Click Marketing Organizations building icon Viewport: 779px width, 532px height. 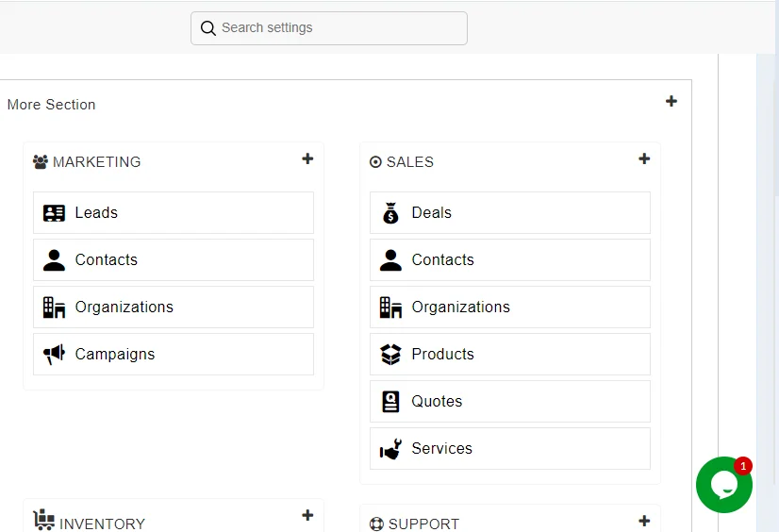(55, 308)
